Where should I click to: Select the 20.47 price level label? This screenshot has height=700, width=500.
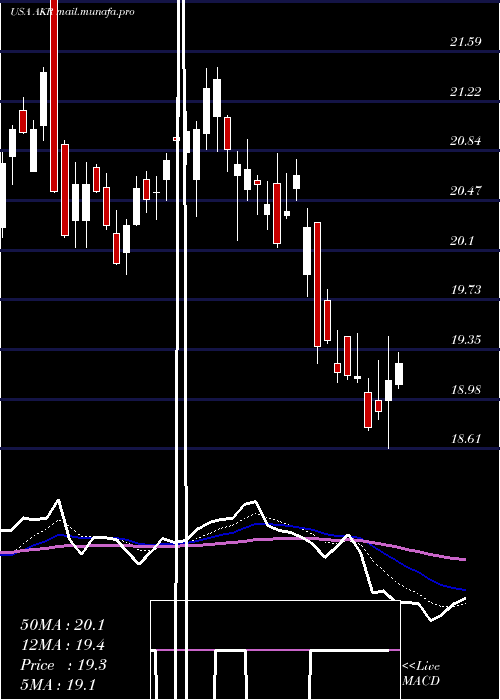(466, 191)
